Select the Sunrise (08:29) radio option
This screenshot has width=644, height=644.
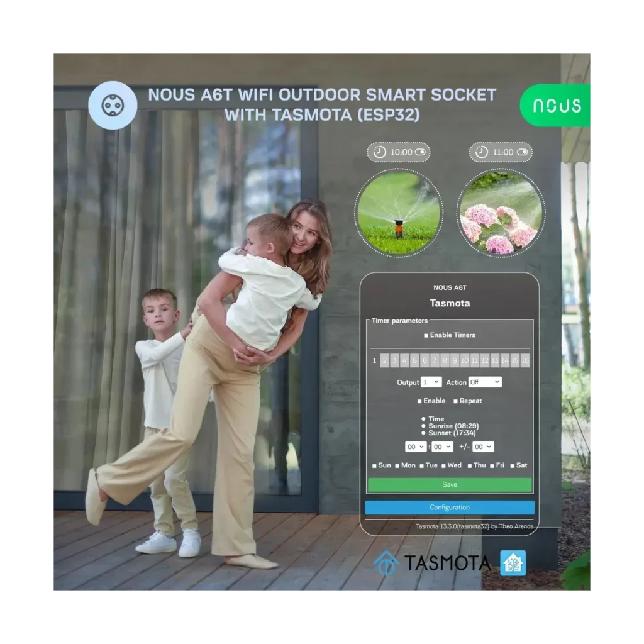(x=423, y=426)
